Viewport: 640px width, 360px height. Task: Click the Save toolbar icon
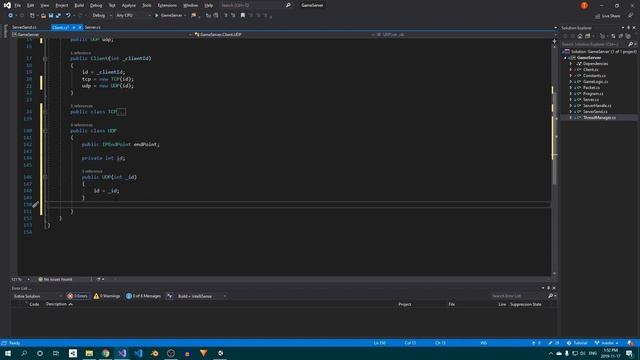51,16
